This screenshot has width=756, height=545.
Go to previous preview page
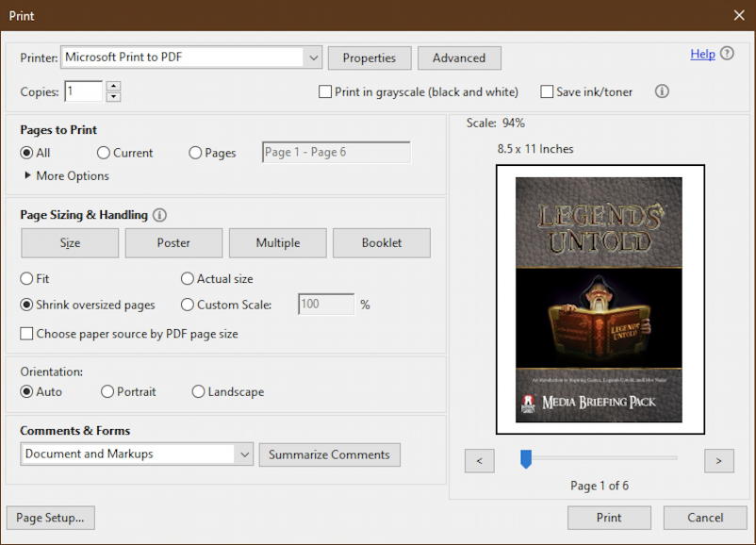[x=479, y=460]
